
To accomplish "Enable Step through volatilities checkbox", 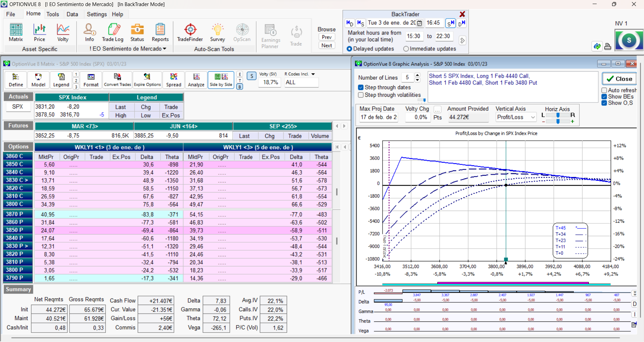I will click(x=361, y=95).
